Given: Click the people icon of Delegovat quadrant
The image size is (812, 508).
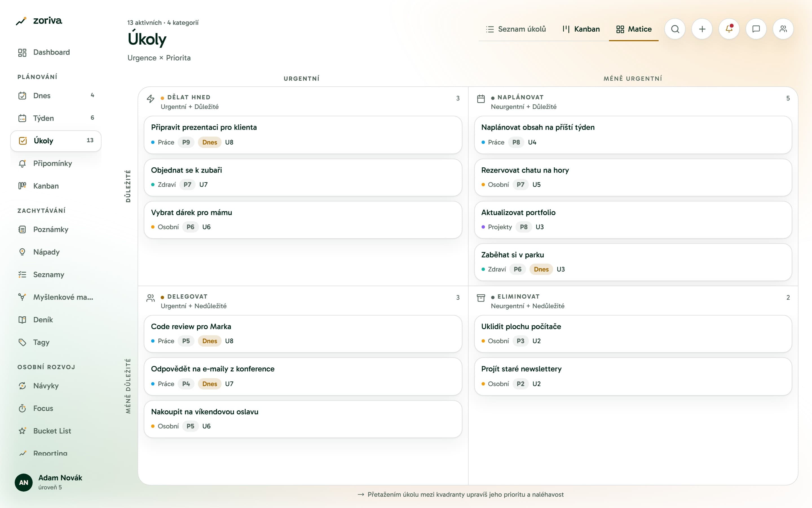Looking at the screenshot, I should (x=151, y=298).
